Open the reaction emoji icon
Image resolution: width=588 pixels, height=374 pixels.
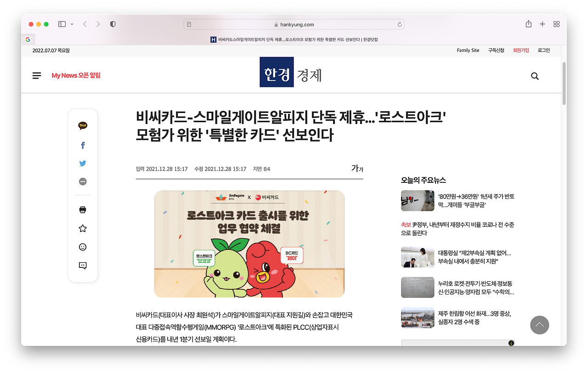click(x=82, y=247)
